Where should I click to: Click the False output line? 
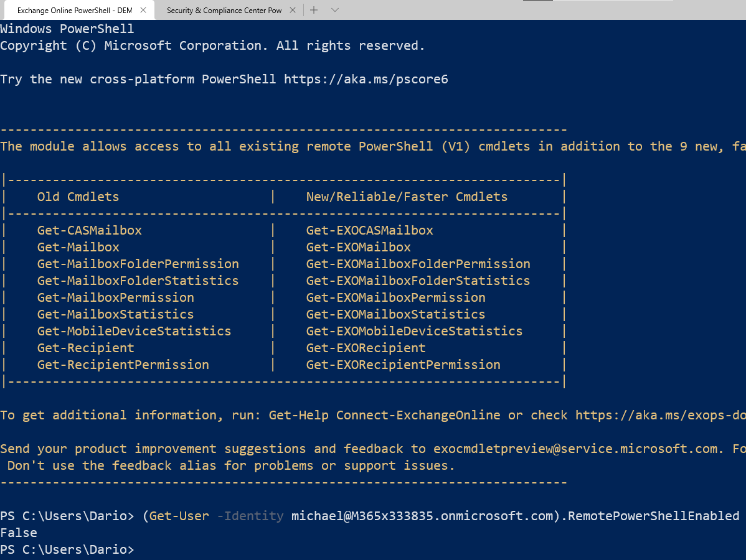[19, 533]
